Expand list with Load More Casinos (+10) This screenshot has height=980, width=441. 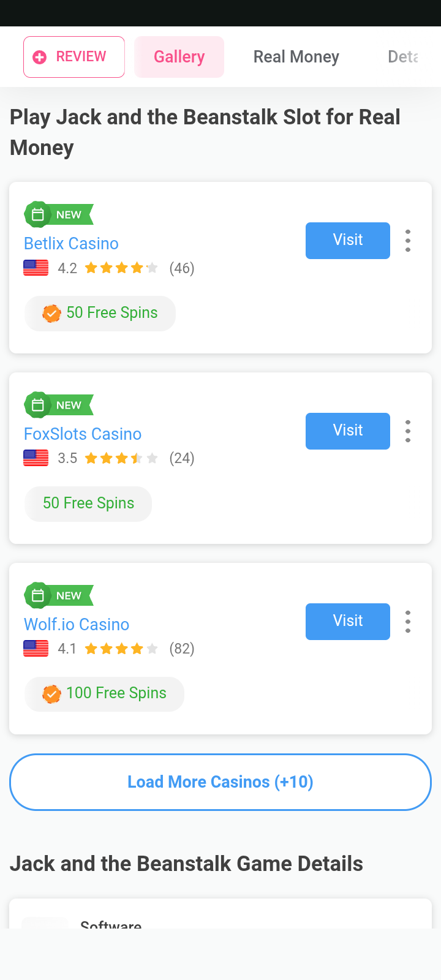(x=221, y=782)
